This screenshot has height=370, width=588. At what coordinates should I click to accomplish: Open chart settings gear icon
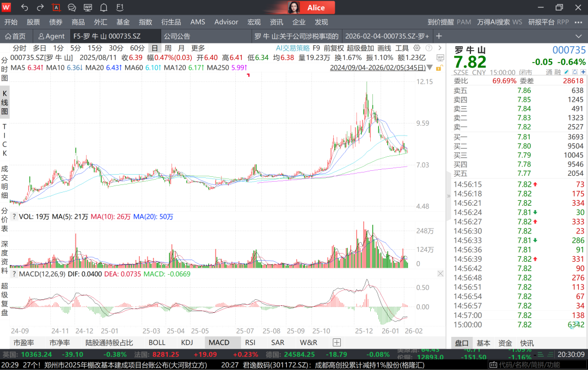(x=417, y=48)
